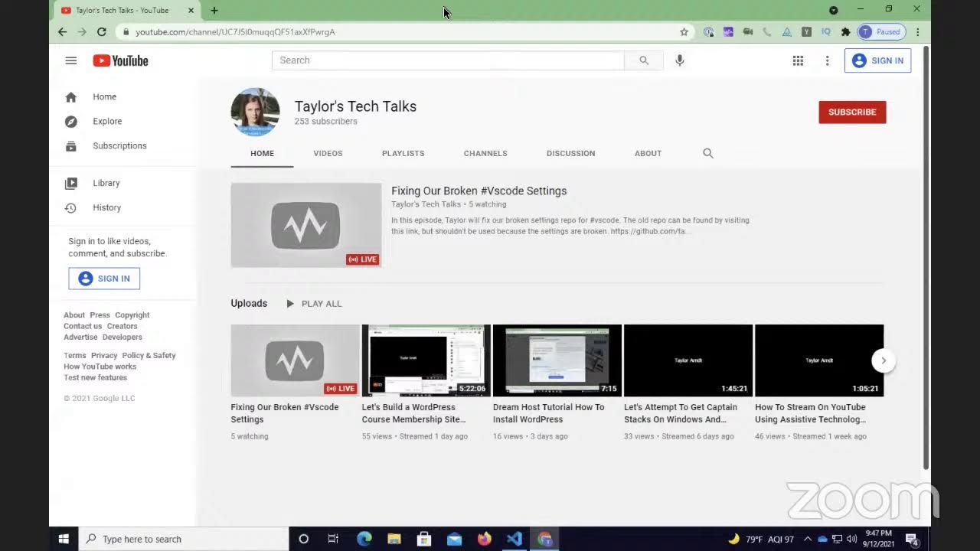Click the Policy & Safety footer link

click(149, 356)
